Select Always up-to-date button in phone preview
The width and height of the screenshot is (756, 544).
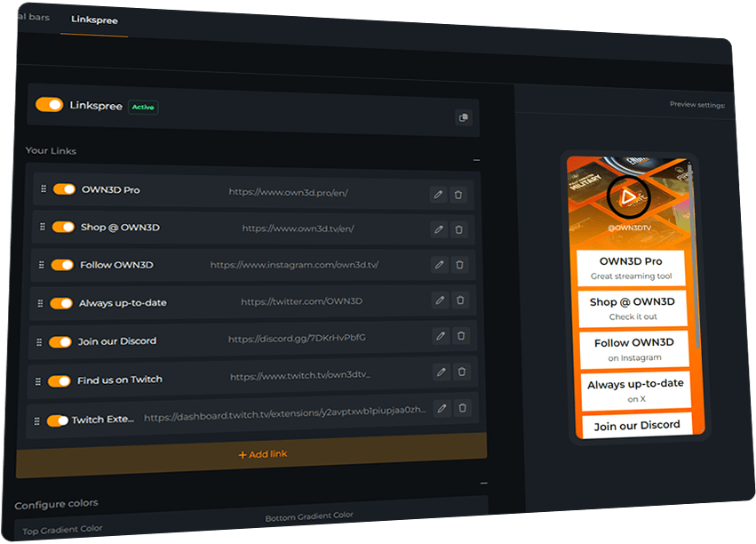[x=636, y=390]
